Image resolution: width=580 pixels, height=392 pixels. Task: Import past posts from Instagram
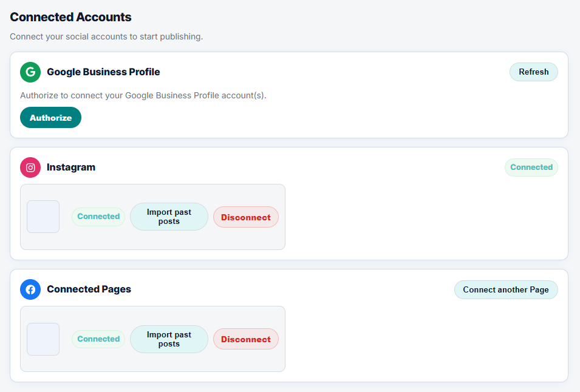(x=169, y=216)
